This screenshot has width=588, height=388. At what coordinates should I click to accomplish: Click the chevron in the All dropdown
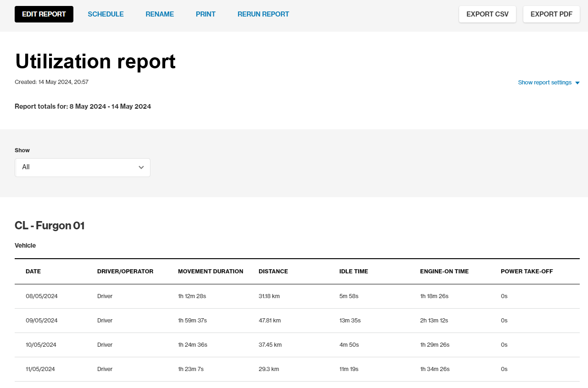[141, 167]
